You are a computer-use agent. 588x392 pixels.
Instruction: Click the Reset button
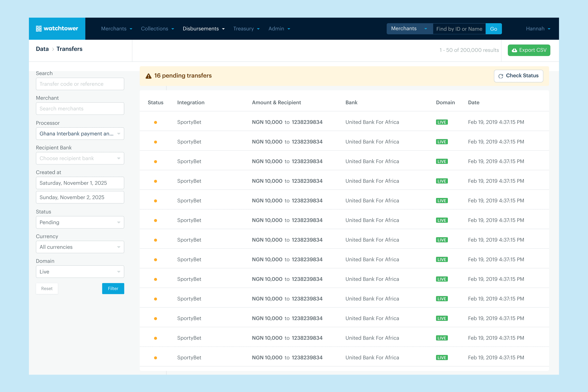pyautogui.click(x=47, y=288)
